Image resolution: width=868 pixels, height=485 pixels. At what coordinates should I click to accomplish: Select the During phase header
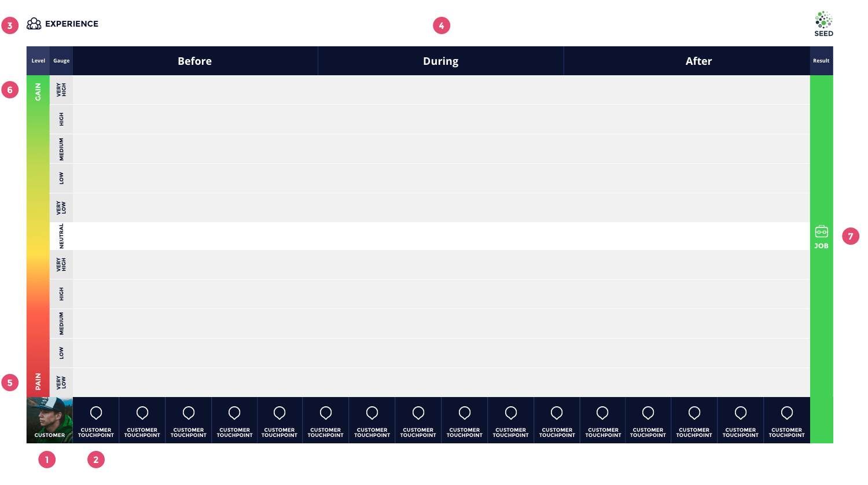[441, 61]
